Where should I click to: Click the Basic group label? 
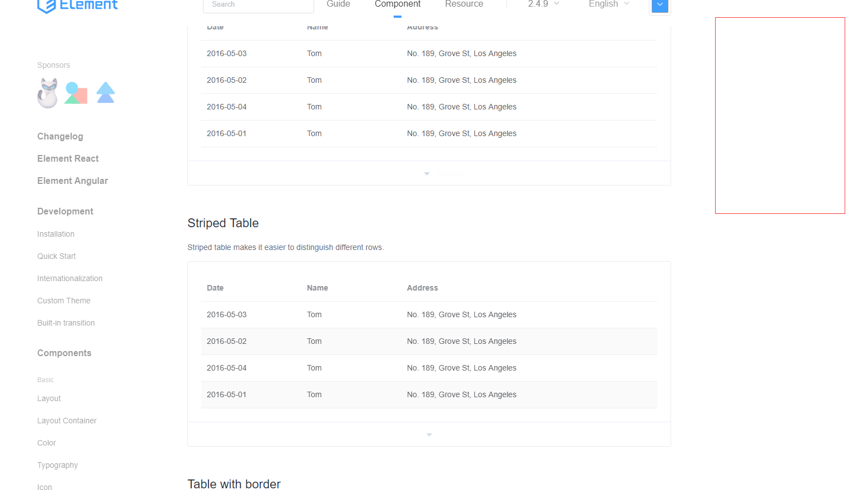click(x=46, y=380)
